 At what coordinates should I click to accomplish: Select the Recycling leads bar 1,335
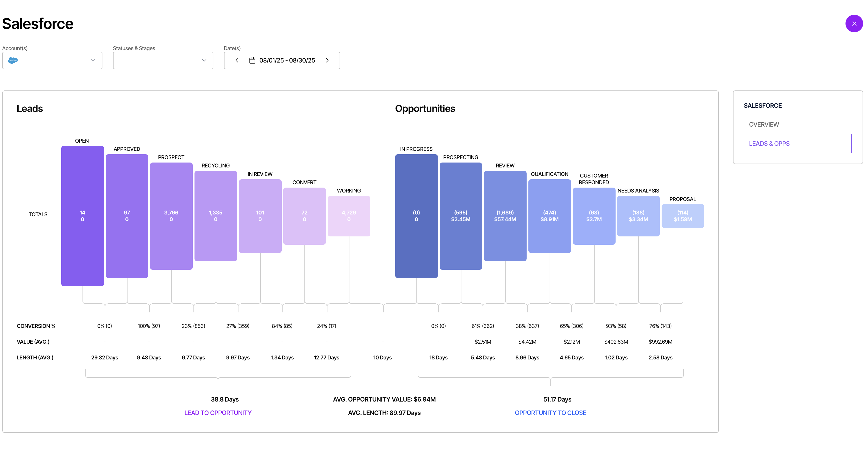point(216,216)
